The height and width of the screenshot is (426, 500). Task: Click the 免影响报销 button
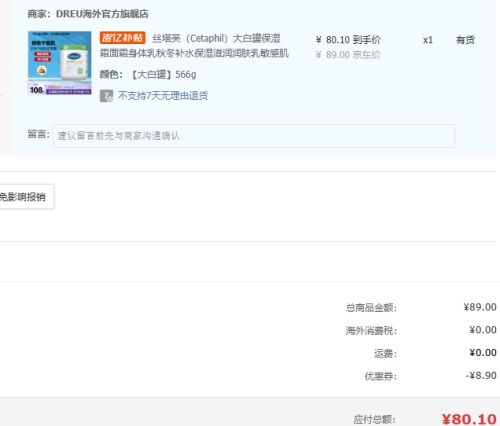pos(26,197)
